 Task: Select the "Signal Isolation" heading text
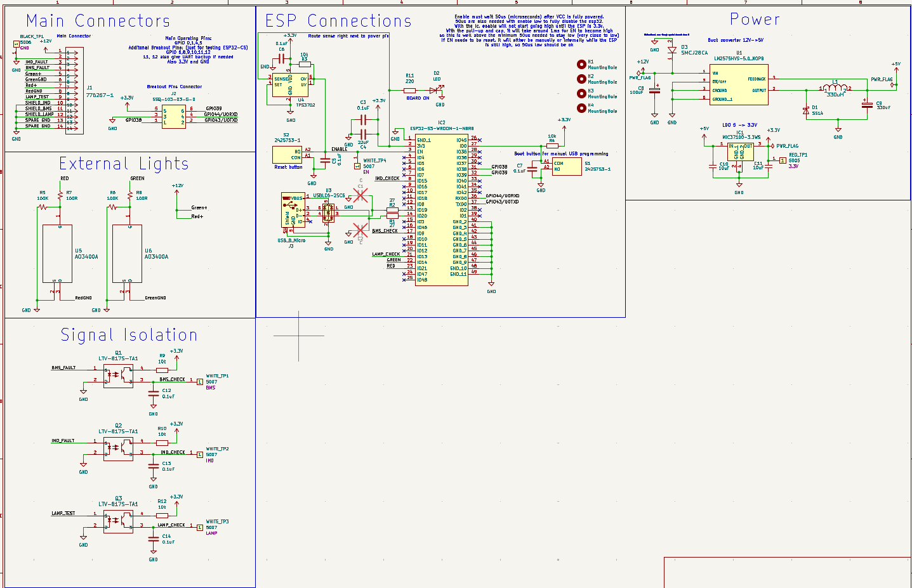(x=129, y=335)
